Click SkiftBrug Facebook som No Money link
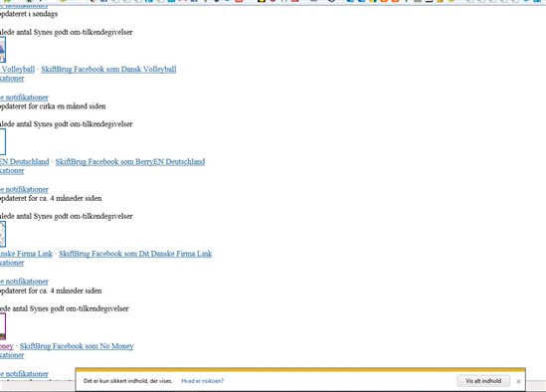This screenshot has width=546, height=392. click(77, 346)
